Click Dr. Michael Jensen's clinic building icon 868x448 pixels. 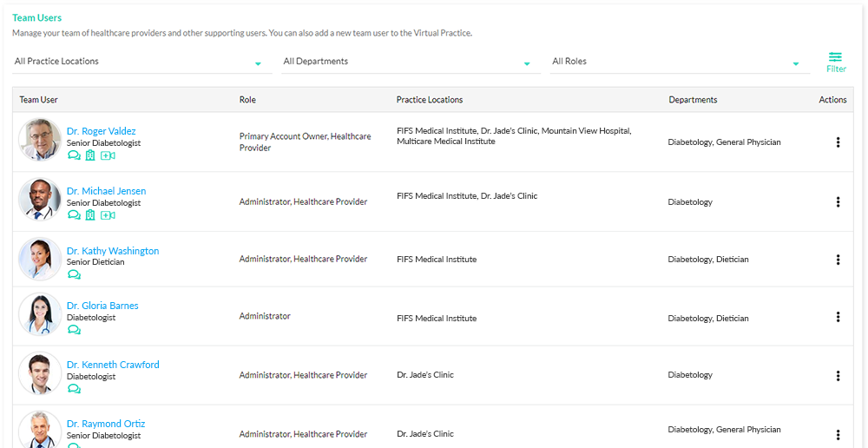click(x=90, y=215)
